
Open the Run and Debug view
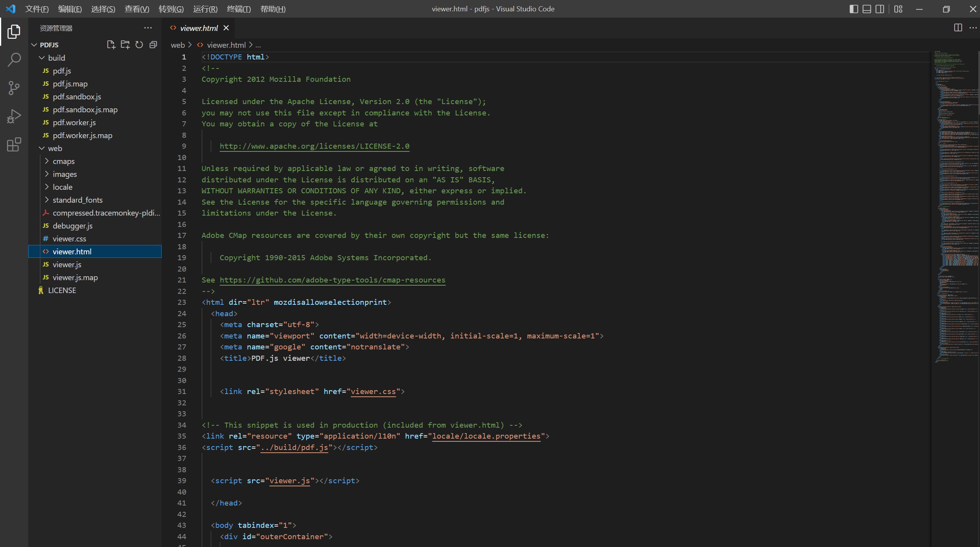click(14, 116)
